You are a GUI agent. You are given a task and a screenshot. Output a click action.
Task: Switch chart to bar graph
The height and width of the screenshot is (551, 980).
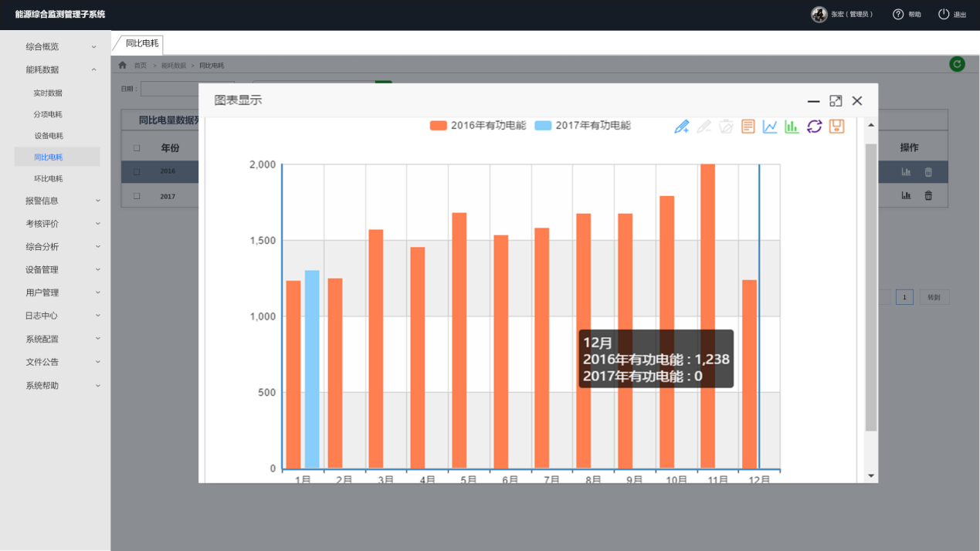pyautogui.click(x=792, y=127)
